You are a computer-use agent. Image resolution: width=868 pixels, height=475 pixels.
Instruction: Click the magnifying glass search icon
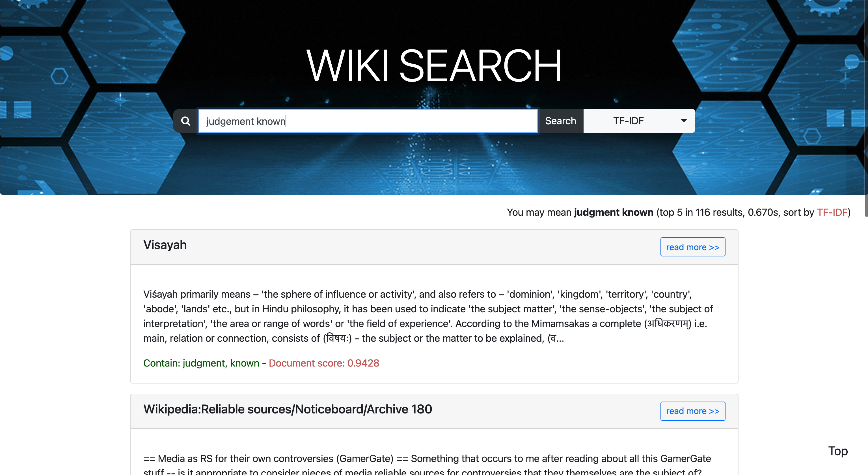(186, 121)
